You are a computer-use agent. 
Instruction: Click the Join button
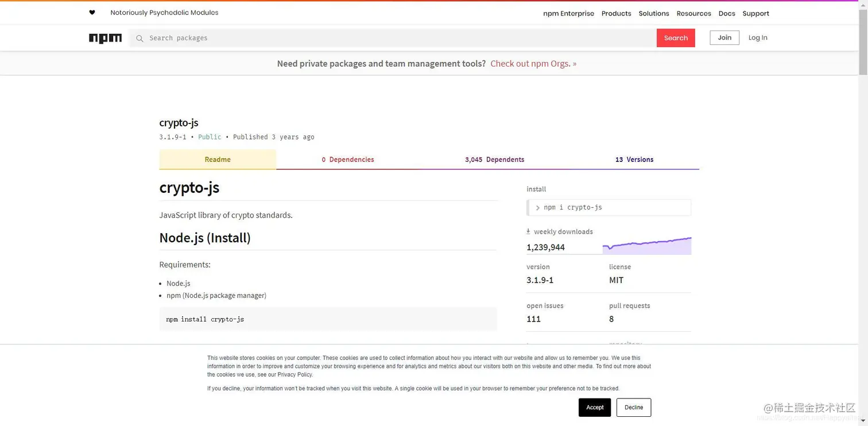click(x=723, y=37)
